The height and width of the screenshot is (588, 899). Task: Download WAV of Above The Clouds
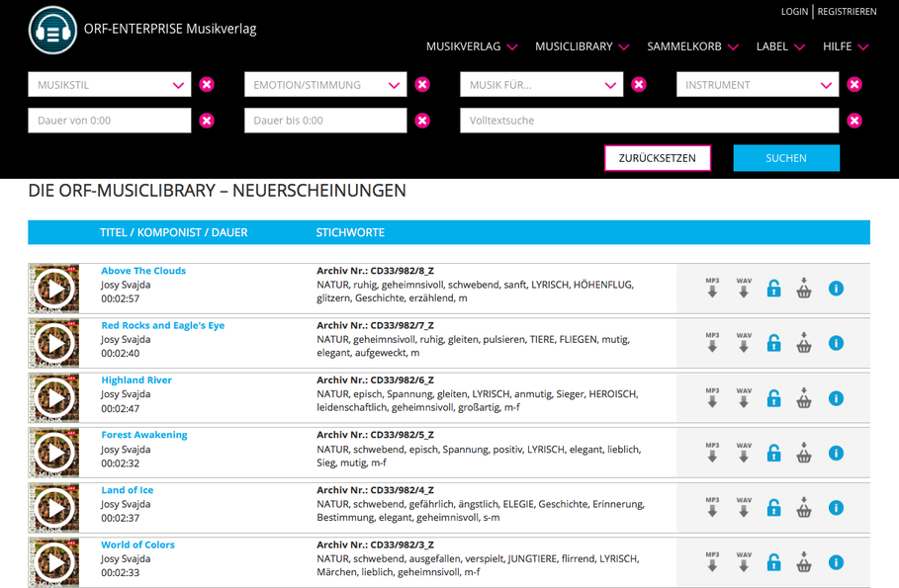click(x=744, y=288)
